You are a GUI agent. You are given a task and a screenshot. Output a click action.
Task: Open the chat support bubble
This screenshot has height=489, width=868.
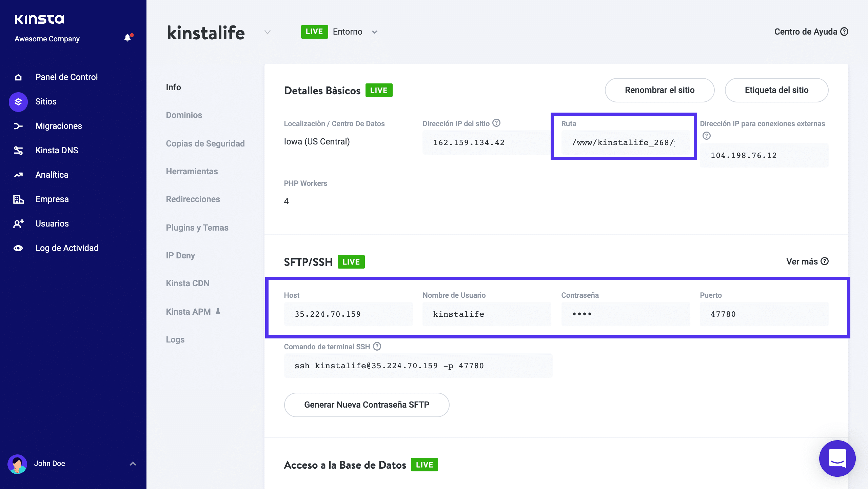tap(837, 458)
